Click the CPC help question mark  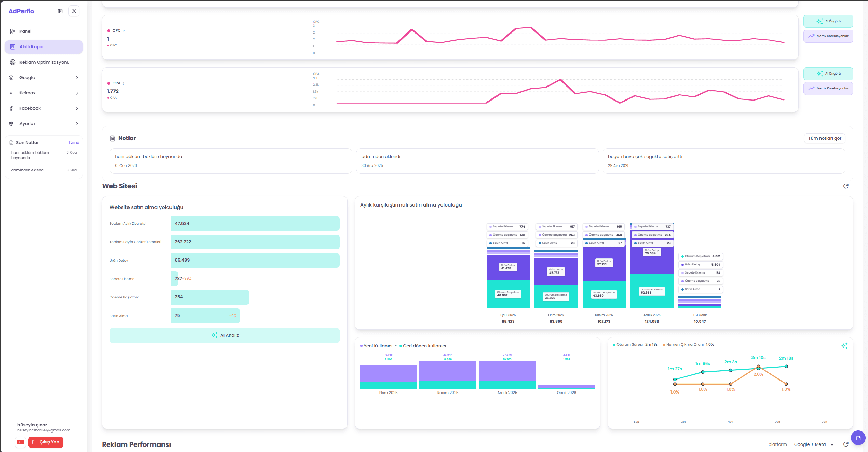coord(124,31)
